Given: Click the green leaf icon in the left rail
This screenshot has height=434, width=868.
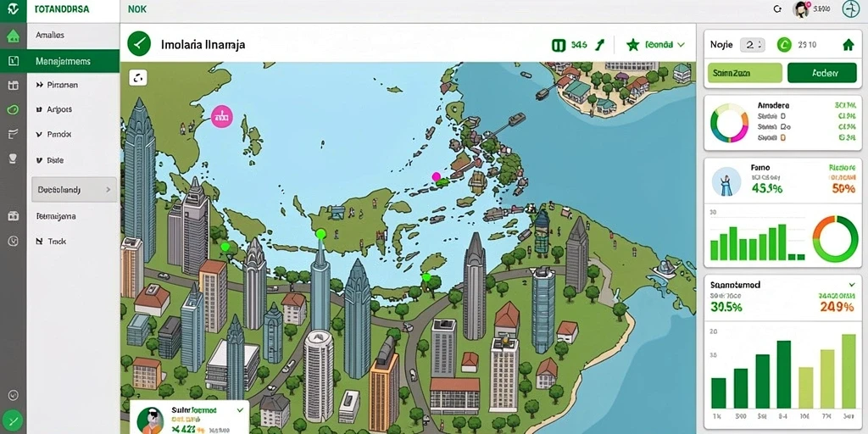Looking at the screenshot, I should 14,109.
